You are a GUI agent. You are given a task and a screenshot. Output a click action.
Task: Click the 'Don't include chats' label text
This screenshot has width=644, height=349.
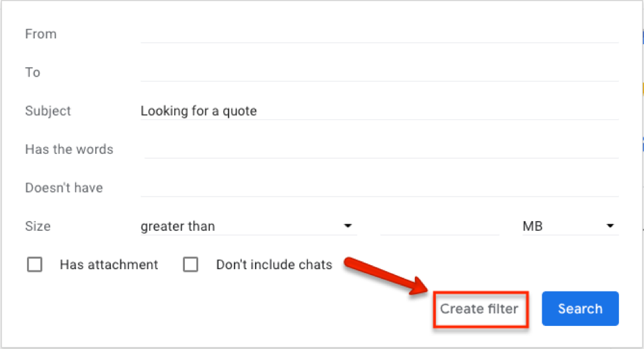point(274,265)
